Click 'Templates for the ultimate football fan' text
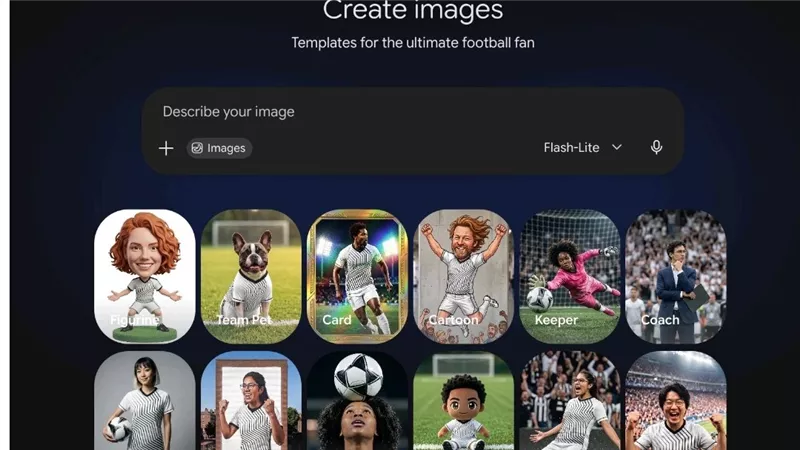The image size is (800, 450). 413,42
